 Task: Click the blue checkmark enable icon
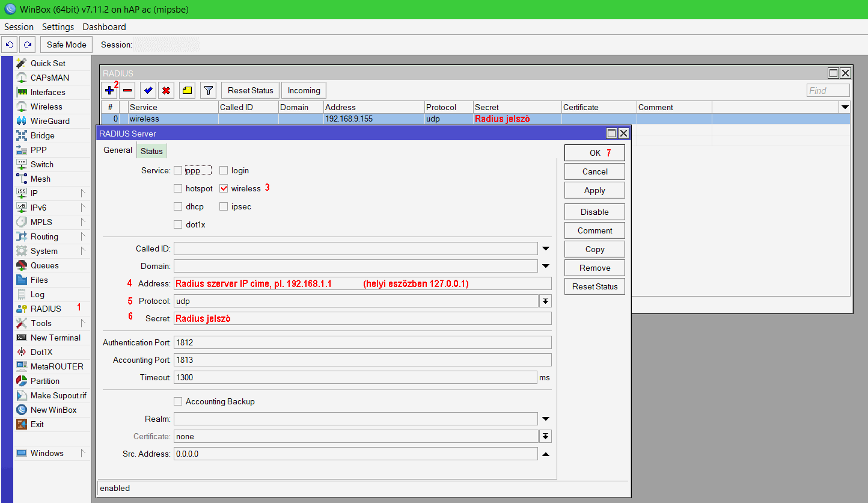tap(148, 91)
